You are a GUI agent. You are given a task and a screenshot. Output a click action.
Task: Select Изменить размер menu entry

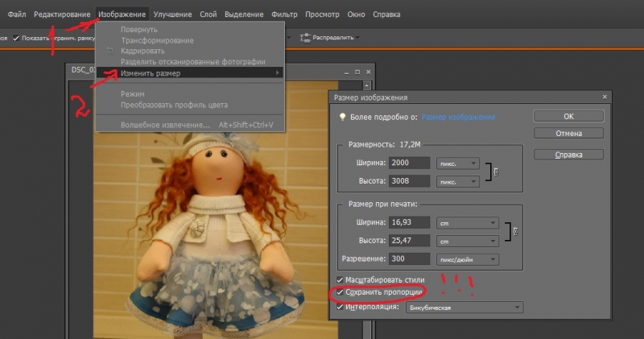pyautogui.click(x=151, y=73)
